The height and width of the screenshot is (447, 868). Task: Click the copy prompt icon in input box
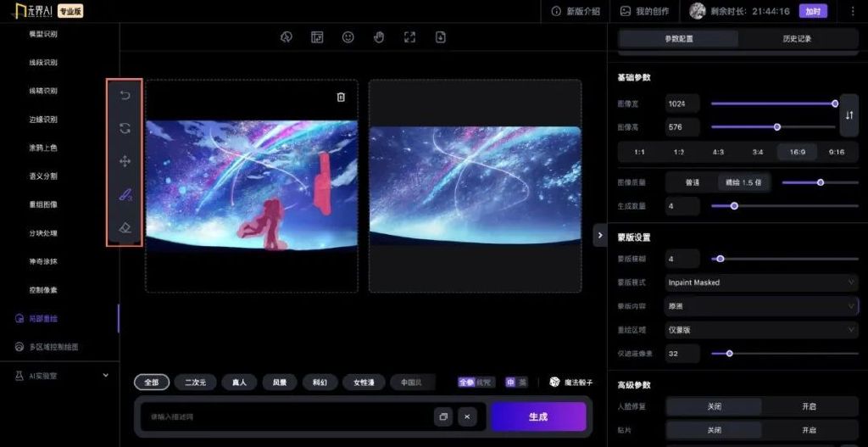click(443, 416)
